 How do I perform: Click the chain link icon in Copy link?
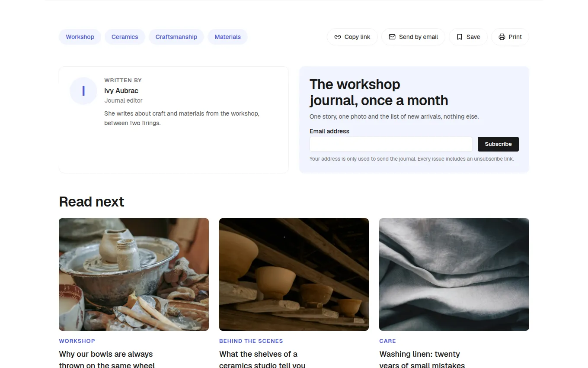[338, 37]
